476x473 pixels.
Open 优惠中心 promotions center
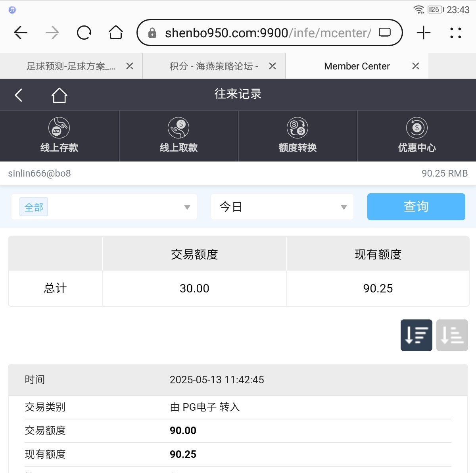click(416, 136)
